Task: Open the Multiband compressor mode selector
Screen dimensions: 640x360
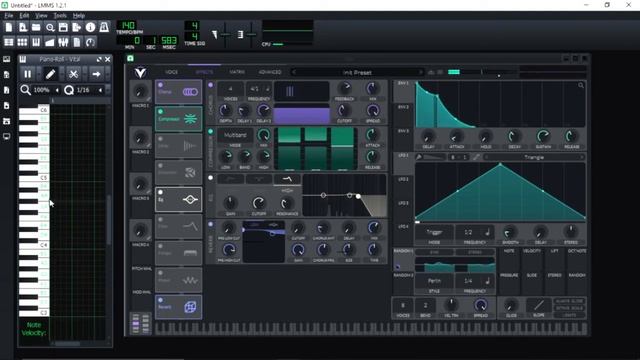Action: (x=235, y=135)
